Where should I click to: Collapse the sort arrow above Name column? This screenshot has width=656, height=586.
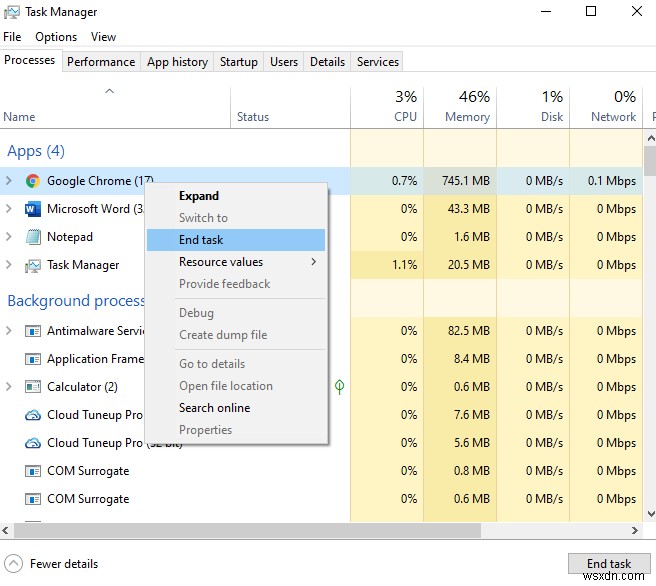point(109,91)
